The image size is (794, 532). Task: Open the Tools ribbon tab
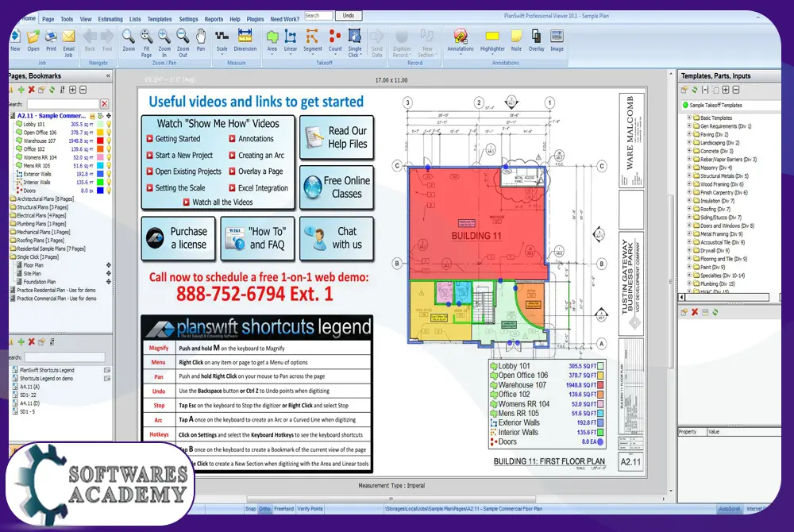coord(67,19)
